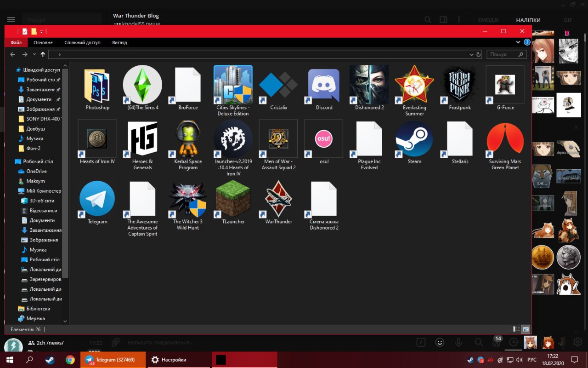Open Chrome from the taskbar

(70, 360)
